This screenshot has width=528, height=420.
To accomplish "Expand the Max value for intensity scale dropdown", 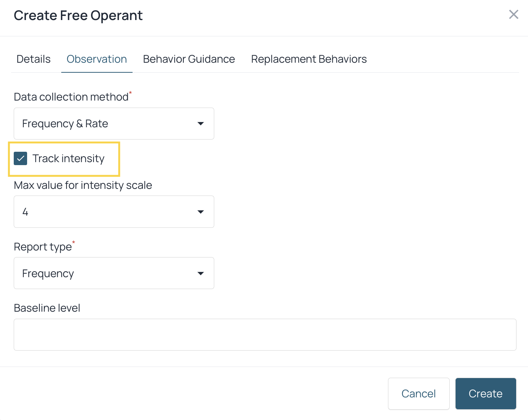I will [x=114, y=211].
